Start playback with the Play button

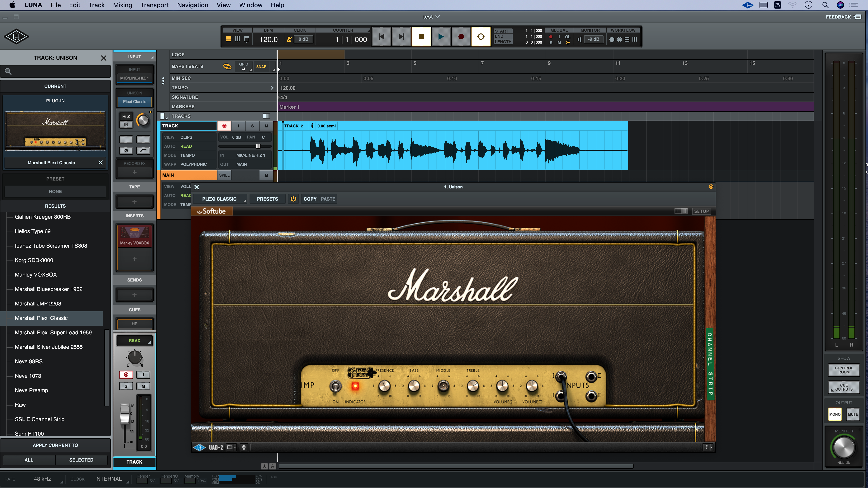(441, 37)
